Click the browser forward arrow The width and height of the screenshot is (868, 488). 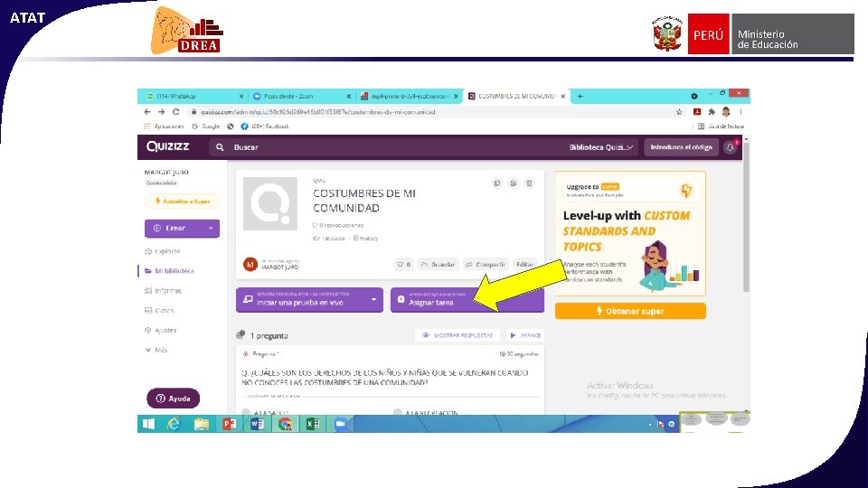click(161, 112)
